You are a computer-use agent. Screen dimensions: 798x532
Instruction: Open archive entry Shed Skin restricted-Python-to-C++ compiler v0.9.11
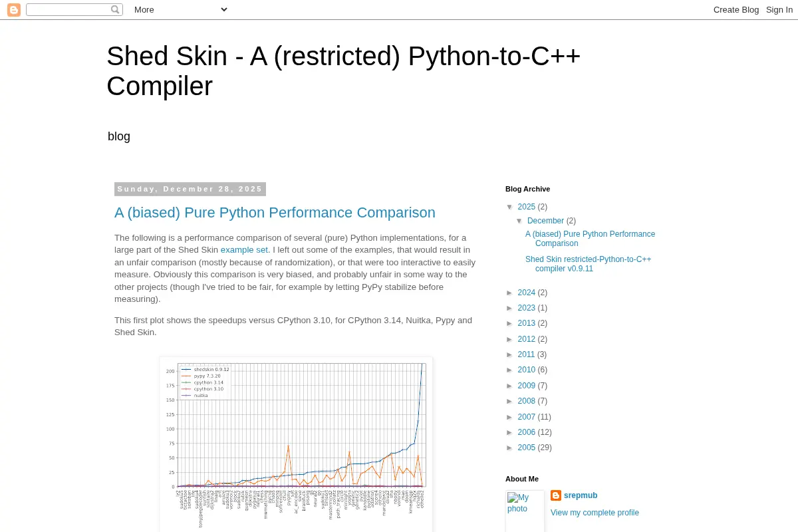[589, 264]
